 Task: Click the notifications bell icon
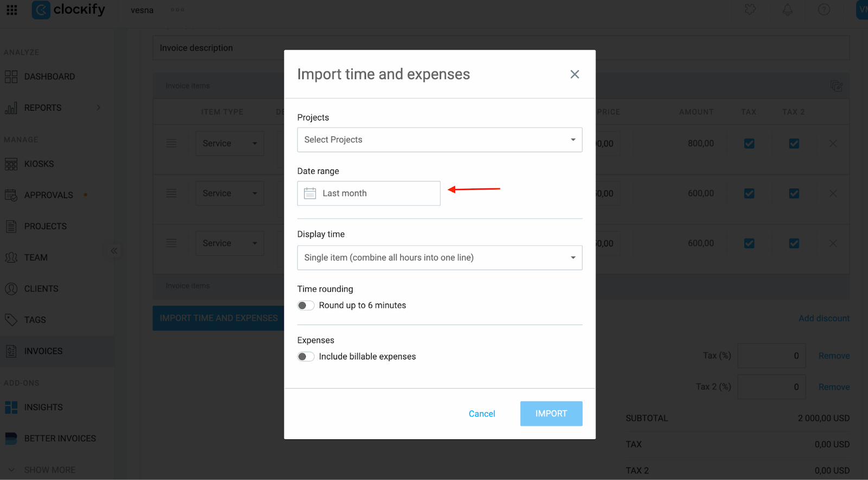coord(787,10)
